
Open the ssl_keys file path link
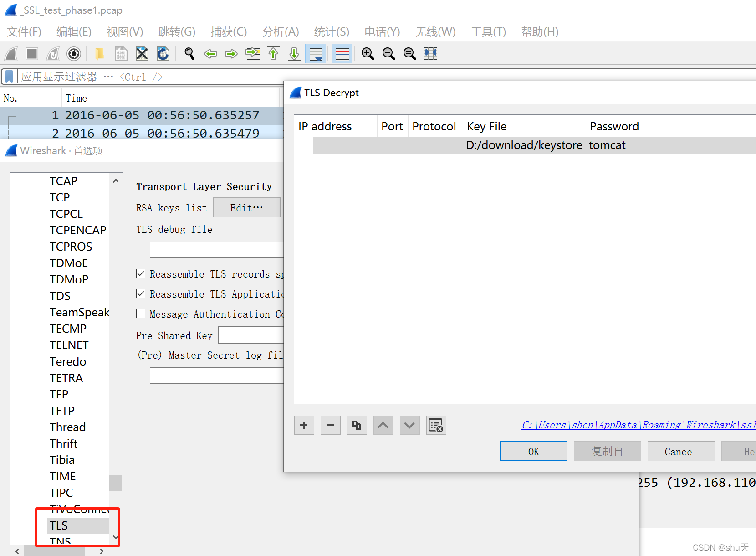639,425
